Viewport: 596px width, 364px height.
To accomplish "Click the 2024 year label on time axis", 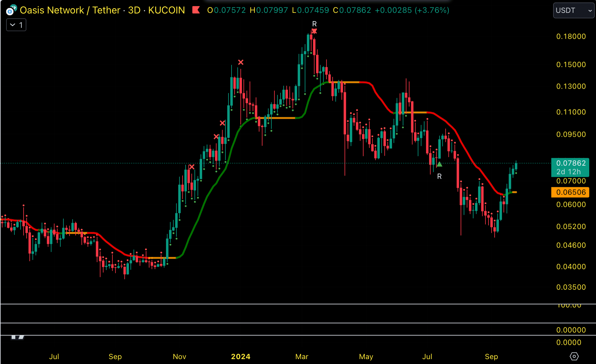I will (241, 357).
